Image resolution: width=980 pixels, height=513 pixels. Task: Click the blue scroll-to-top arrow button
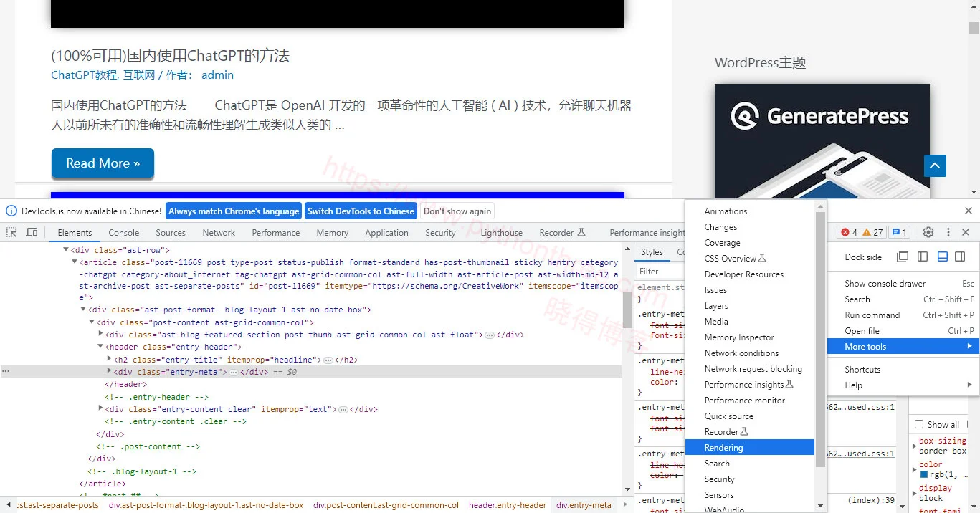click(935, 166)
